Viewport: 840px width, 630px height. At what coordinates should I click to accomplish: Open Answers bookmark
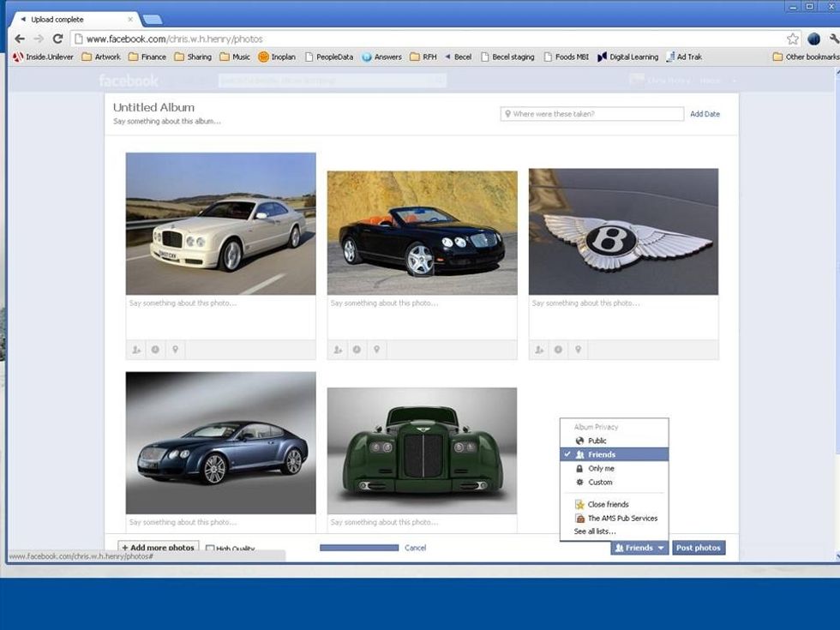[382, 57]
